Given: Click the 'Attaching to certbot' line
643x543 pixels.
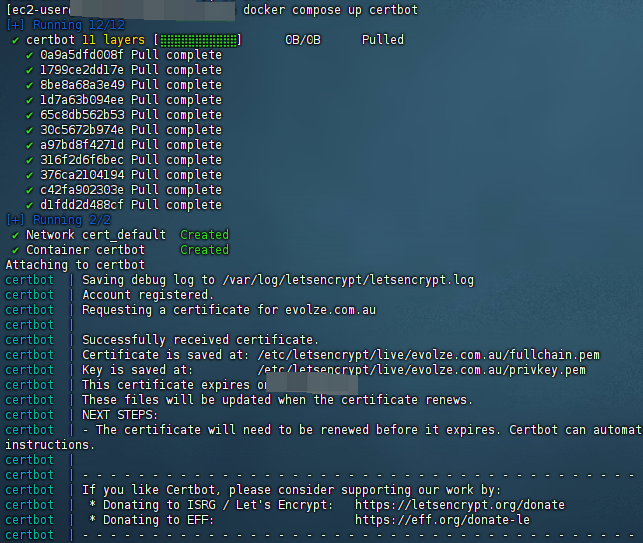Looking at the screenshot, I should point(75,265).
